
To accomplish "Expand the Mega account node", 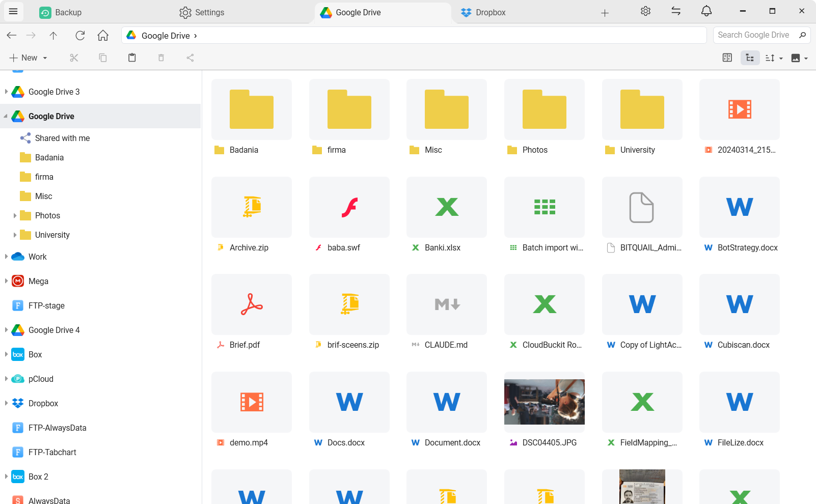I will pos(6,281).
